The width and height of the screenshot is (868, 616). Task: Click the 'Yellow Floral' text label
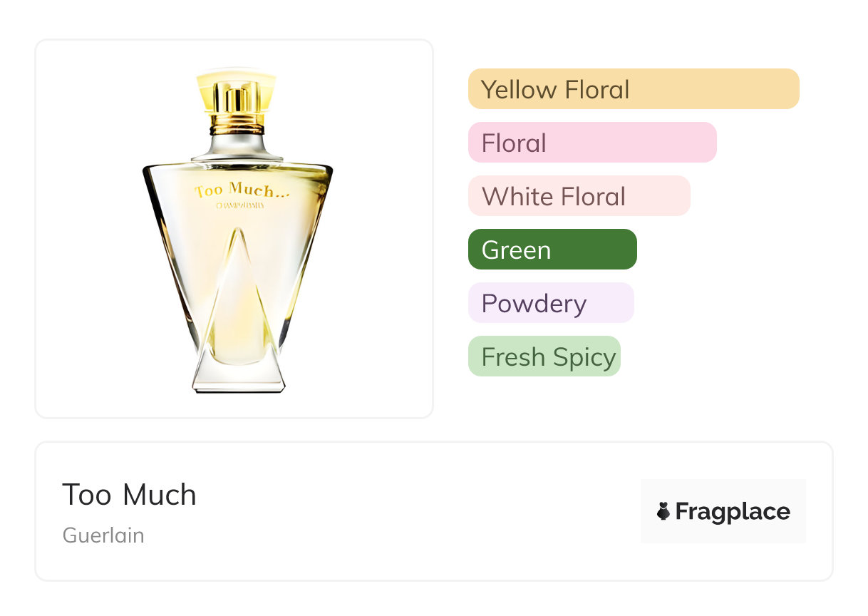tap(555, 90)
